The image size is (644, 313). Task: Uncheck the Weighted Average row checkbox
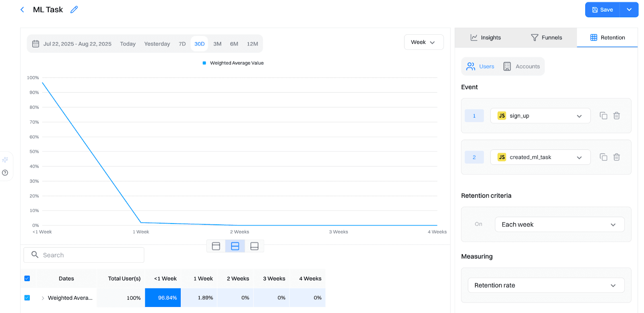[27, 298]
